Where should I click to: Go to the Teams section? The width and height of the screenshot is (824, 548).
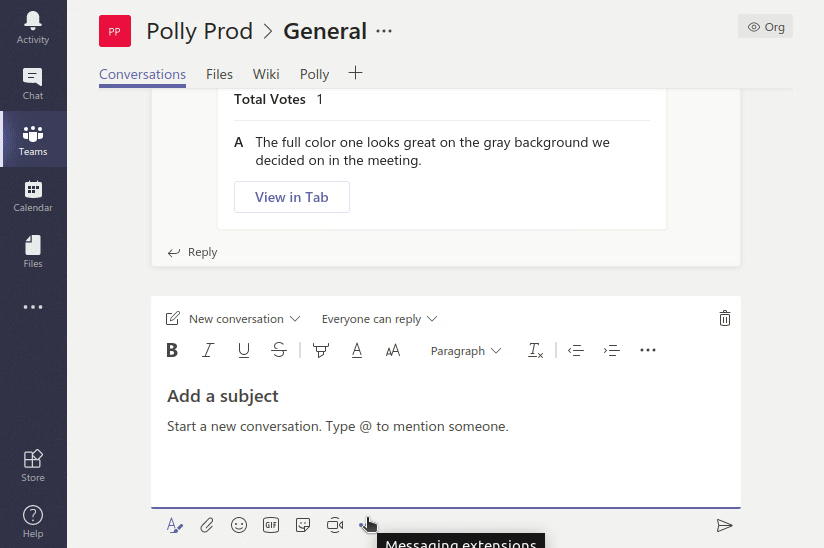click(33, 140)
